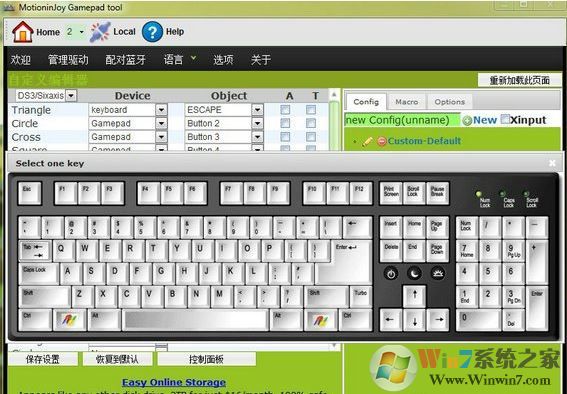Click the red remove icon beside Custom-Default
Viewport: 567px width, 394px height.
pos(381,141)
